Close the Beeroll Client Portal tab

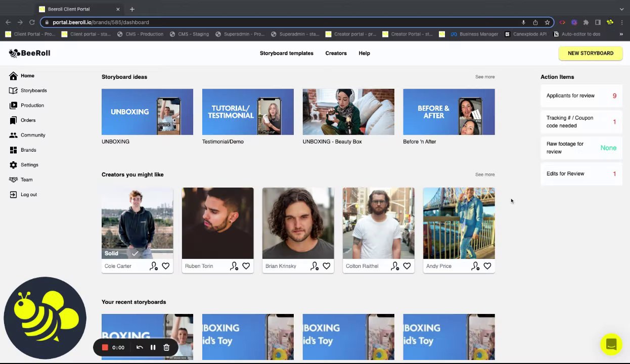coord(118,9)
